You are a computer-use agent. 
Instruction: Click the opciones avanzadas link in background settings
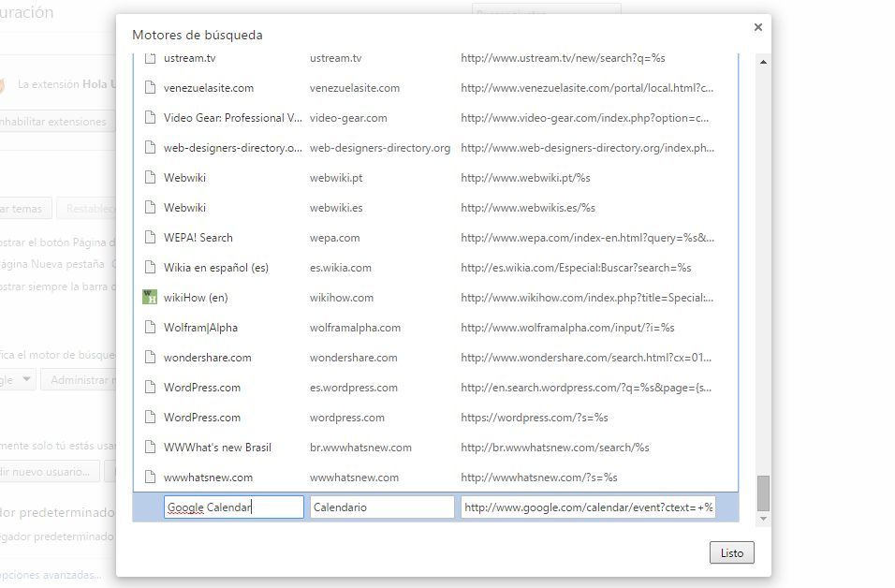click(51, 574)
